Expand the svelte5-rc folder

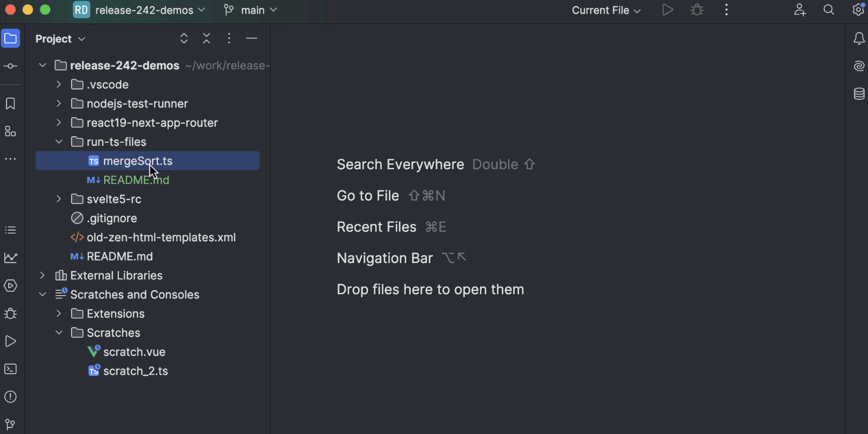click(x=59, y=199)
